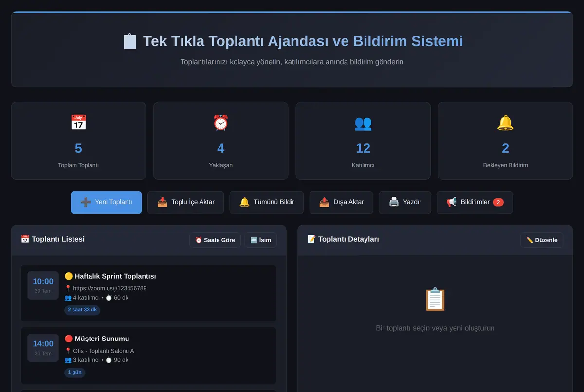This screenshot has width=584, height=392.
Task: Click the subtitle about Toplantılarınızı kolayca yönetin
Action: tap(292, 62)
